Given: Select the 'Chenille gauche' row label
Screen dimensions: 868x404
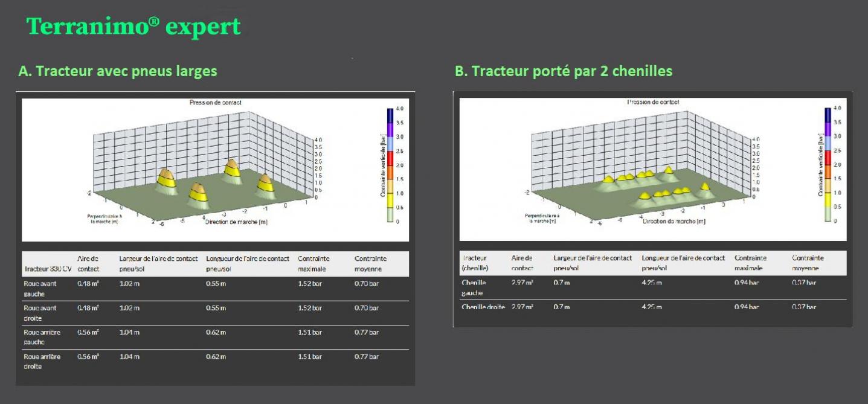Looking at the screenshot, I should coord(473,287).
